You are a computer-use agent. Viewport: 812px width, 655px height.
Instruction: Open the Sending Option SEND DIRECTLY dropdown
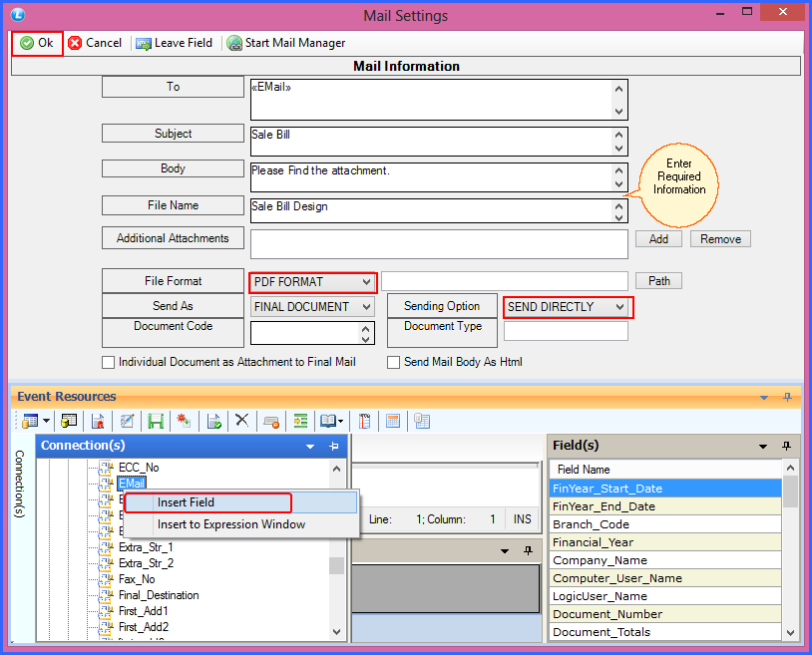tap(567, 307)
